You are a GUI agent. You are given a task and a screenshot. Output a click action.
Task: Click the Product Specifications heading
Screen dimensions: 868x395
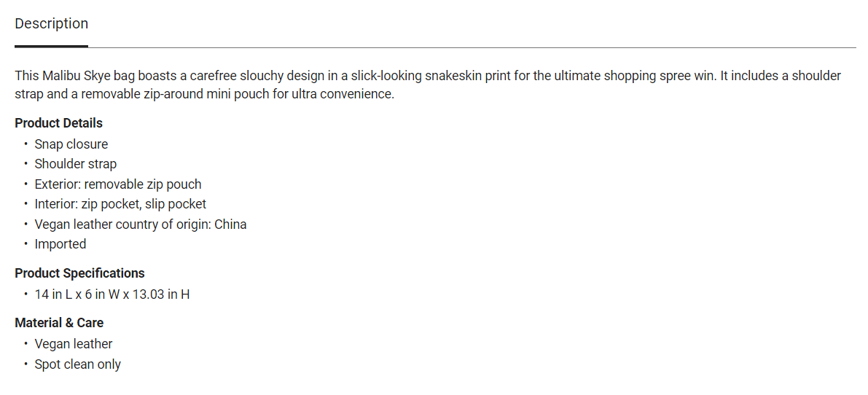point(79,273)
